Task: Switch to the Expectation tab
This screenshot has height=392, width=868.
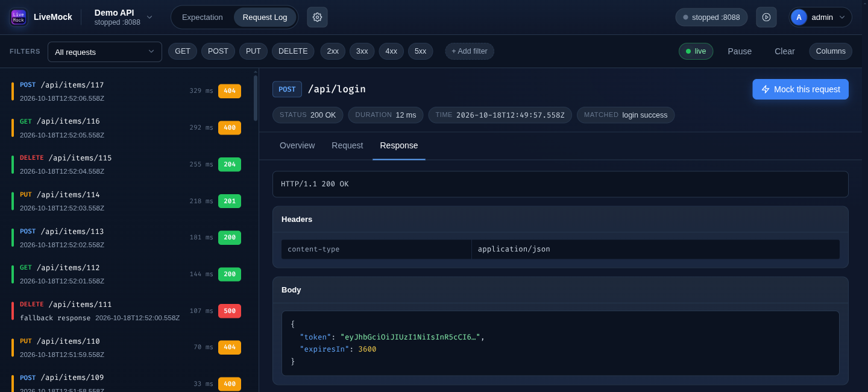Action: click(203, 17)
